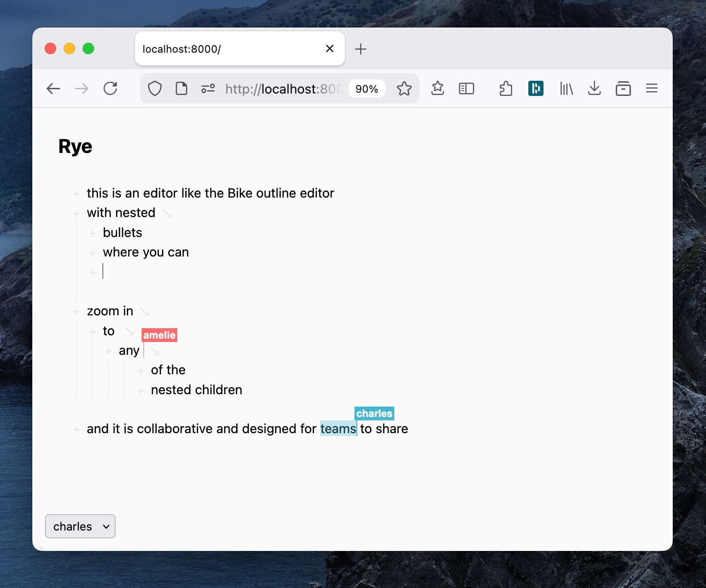The height and width of the screenshot is (588, 706).
Task: Open the browser extensions puzzle icon
Action: 506,89
